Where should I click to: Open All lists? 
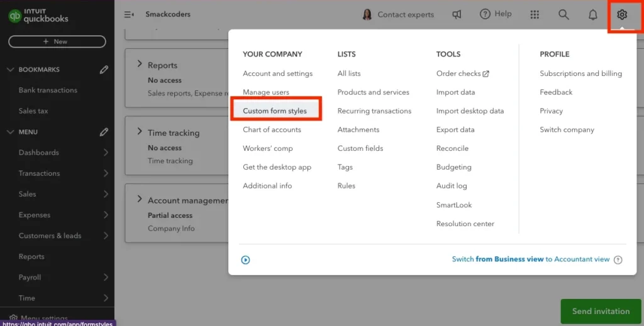(349, 74)
